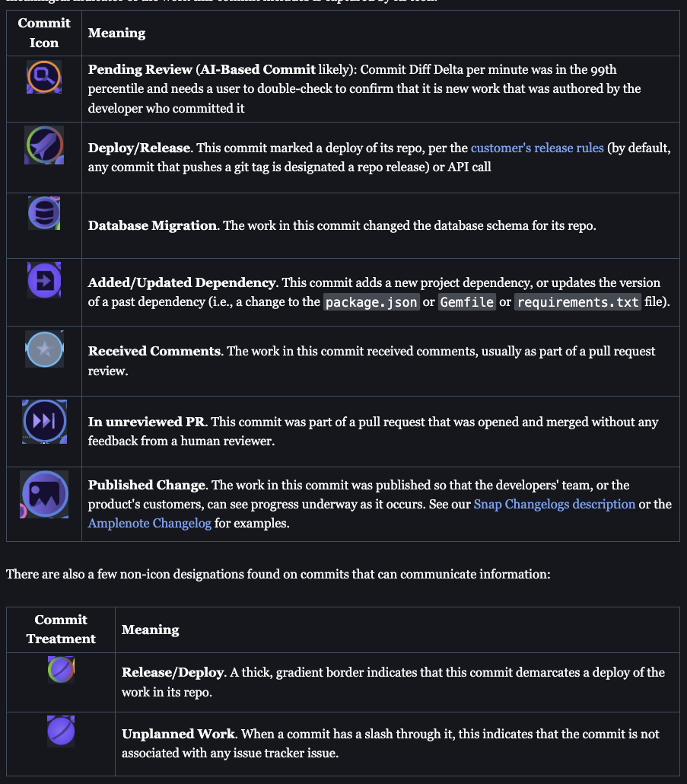Click the bold Unplanned Work text

coord(178,734)
